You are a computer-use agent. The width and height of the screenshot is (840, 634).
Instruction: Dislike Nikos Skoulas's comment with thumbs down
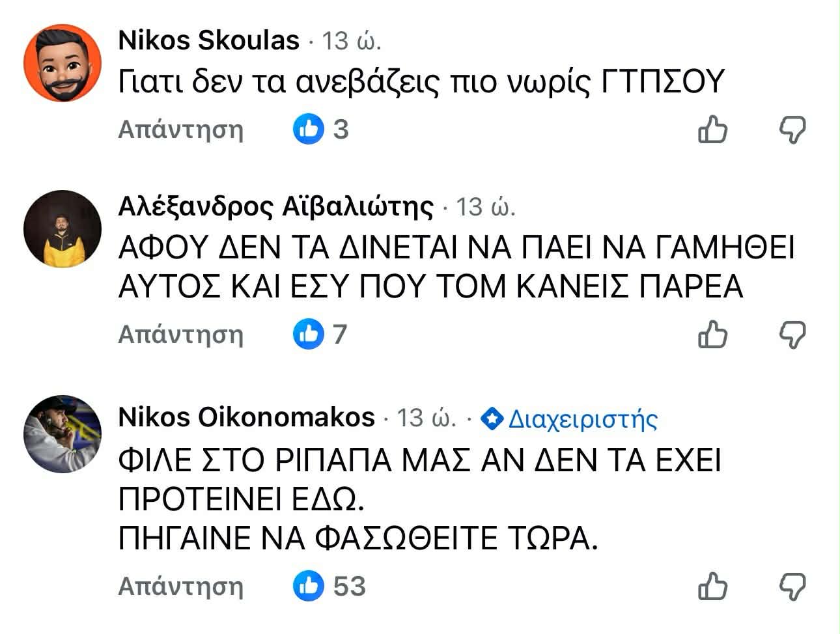pyautogui.click(x=792, y=130)
